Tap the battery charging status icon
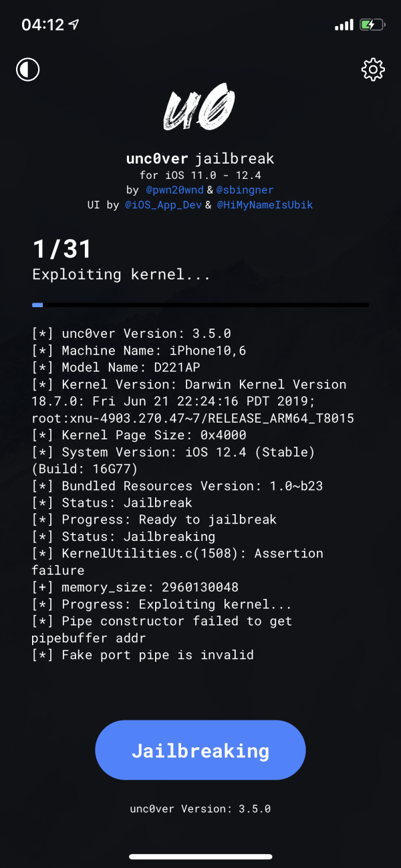Image resolution: width=401 pixels, height=868 pixels. tap(372, 25)
